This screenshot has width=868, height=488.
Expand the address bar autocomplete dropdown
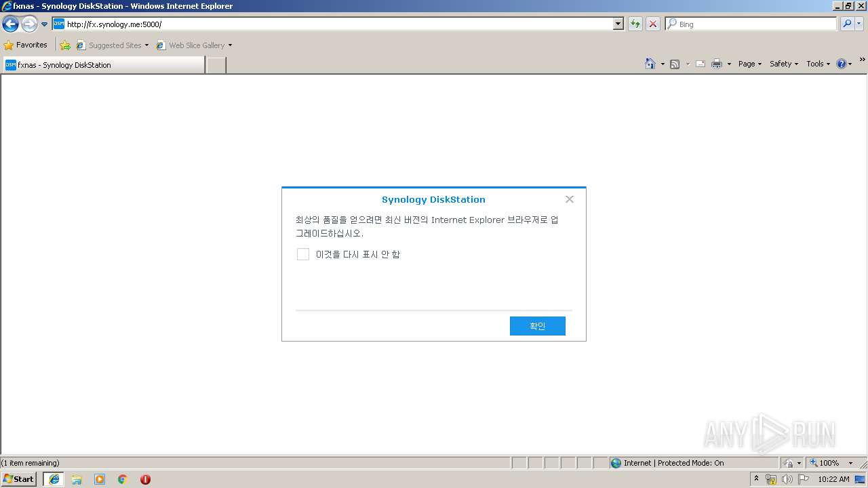618,24
